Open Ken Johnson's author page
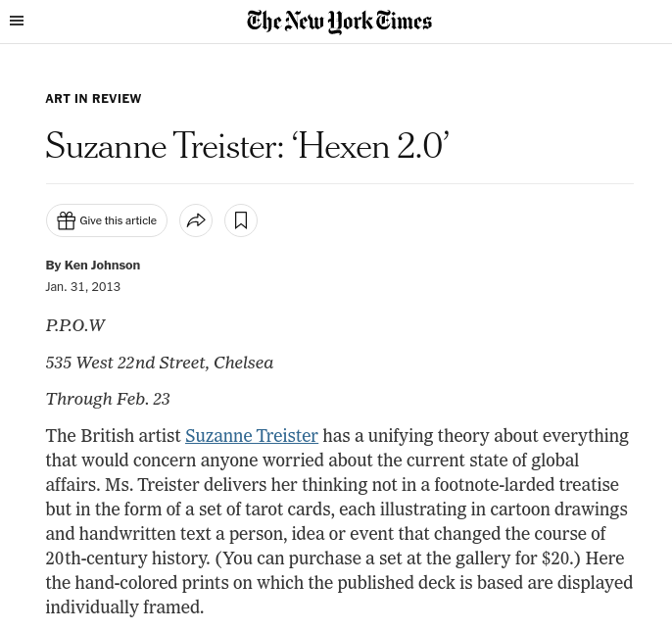Screen dimensions: 672x631 [x=102, y=266]
